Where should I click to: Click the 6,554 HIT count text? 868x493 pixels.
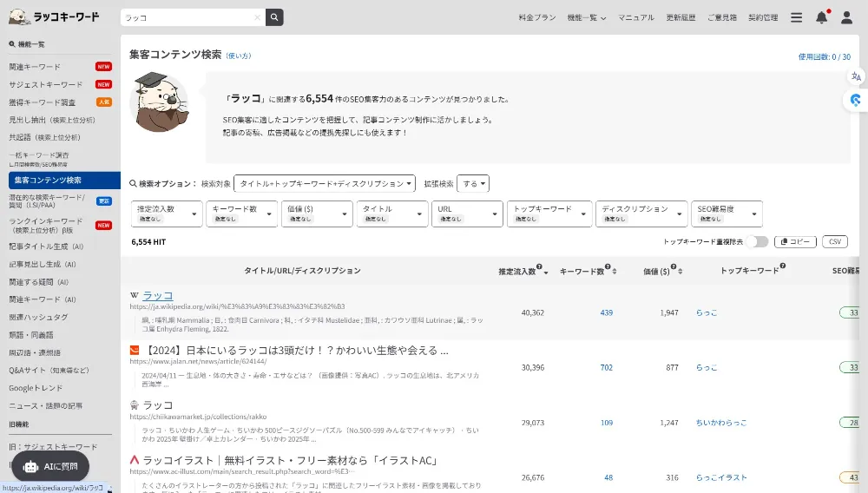[148, 242]
